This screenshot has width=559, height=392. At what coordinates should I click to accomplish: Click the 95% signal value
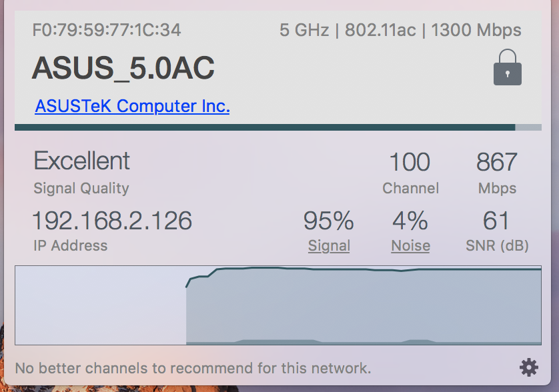329,221
